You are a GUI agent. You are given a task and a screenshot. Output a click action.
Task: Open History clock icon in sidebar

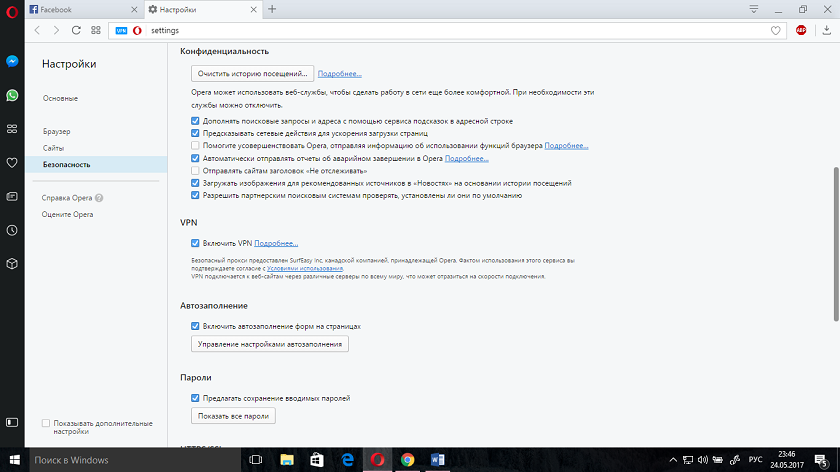click(11, 230)
